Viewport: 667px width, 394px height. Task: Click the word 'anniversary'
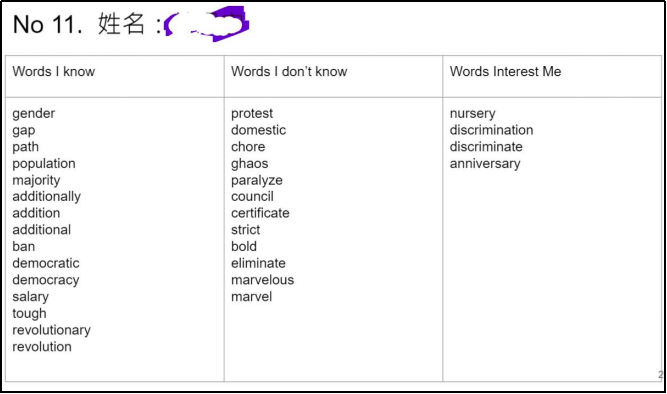click(x=485, y=164)
